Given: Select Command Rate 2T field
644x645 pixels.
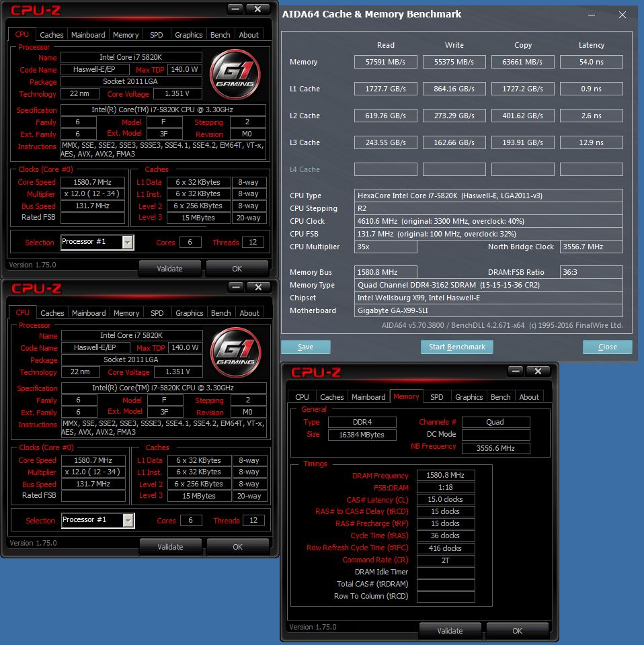Looking at the screenshot, I should point(446,560).
